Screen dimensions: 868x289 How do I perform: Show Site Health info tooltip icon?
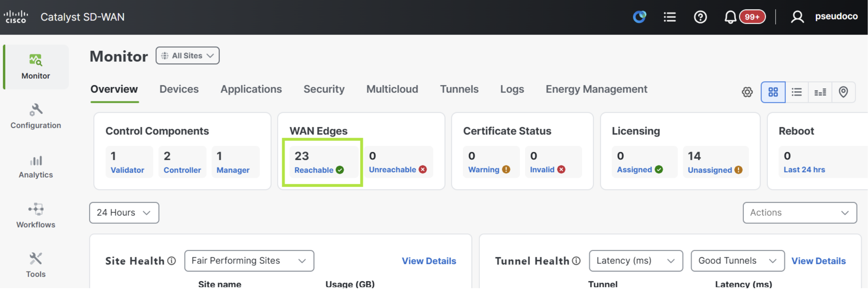[x=171, y=261]
